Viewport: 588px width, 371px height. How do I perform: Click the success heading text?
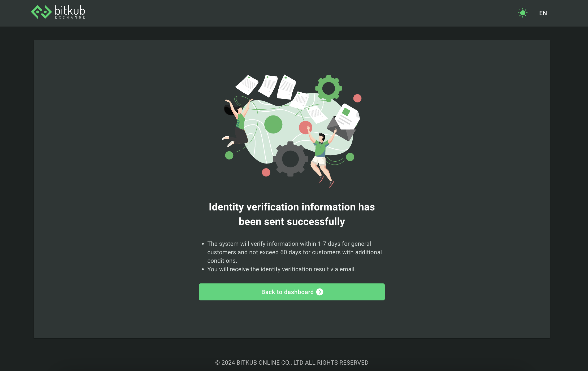pyautogui.click(x=292, y=214)
